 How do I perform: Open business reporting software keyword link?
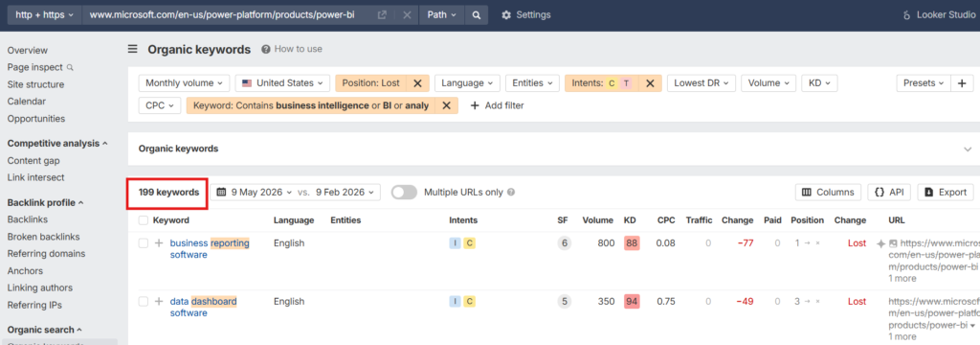tap(210, 249)
